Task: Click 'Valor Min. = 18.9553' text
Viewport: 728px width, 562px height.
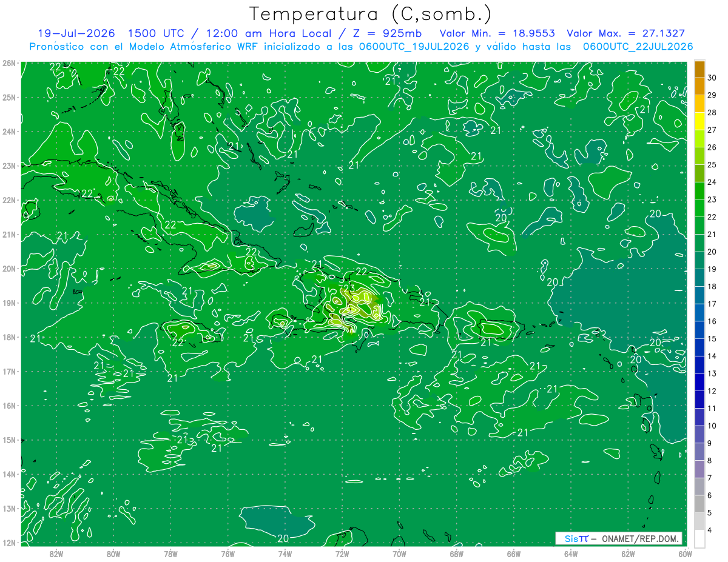Action: point(497,33)
